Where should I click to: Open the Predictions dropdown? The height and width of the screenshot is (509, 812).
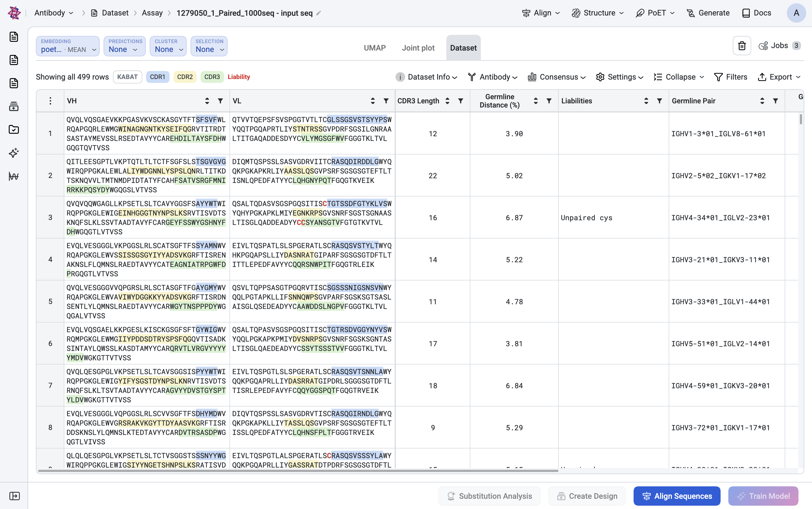(x=125, y=46)
